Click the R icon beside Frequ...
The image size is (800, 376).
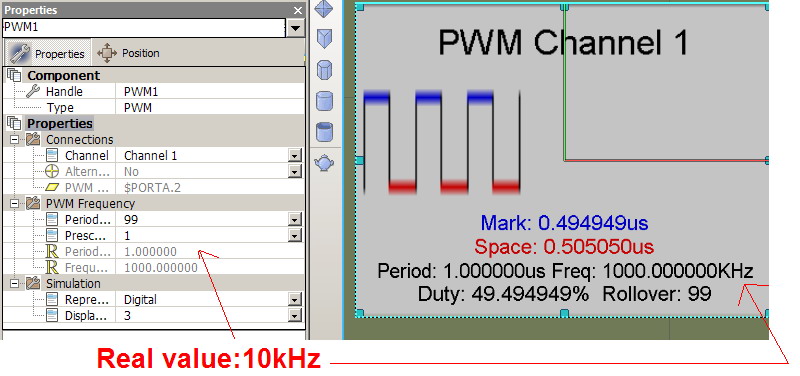click(52, 267)
